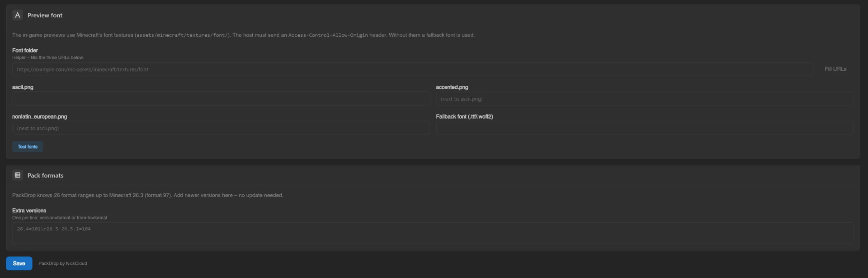Screen dimensions: 868x278
Task: Click the 'Access-Control-Allow-Origin' code text
Action: (328, 35)
